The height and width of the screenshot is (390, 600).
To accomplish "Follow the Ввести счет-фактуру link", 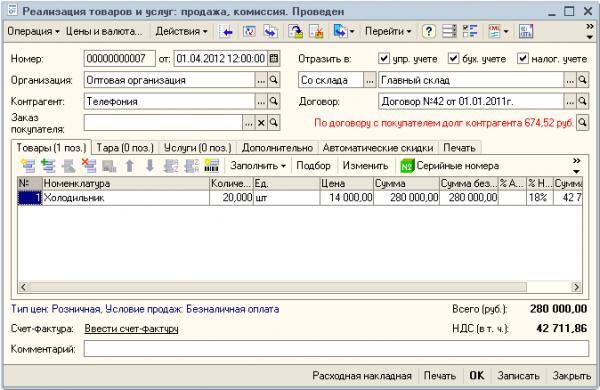I will tap(131, 329).
